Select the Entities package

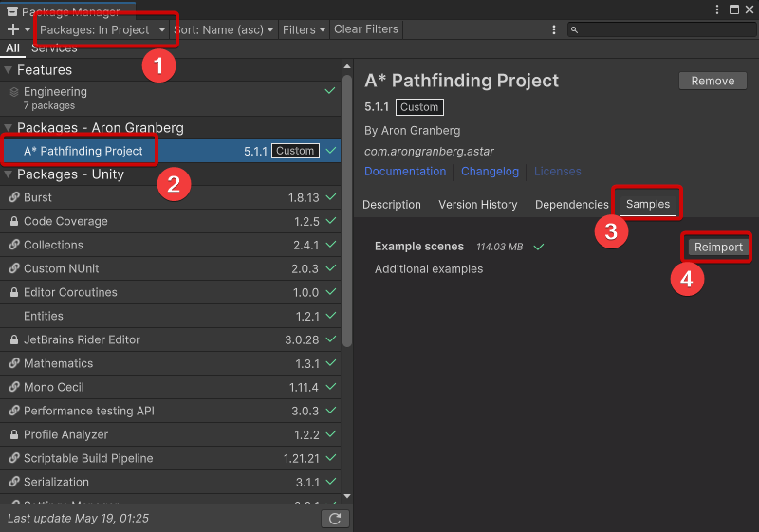[x=171, y=316]
